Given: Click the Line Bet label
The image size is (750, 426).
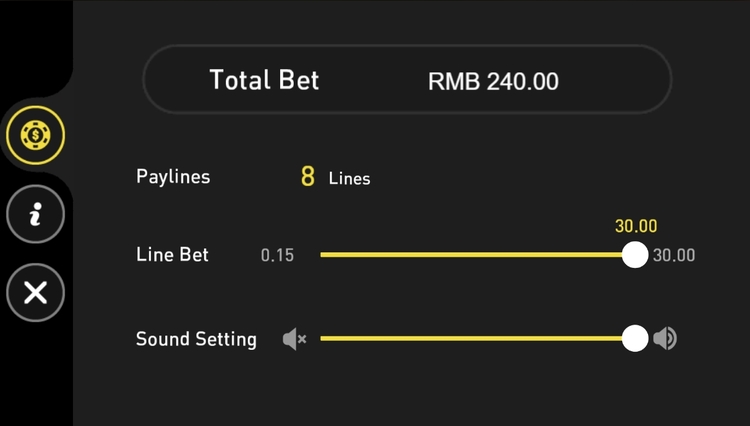Looking at the screenshot, I should [172, 255].
